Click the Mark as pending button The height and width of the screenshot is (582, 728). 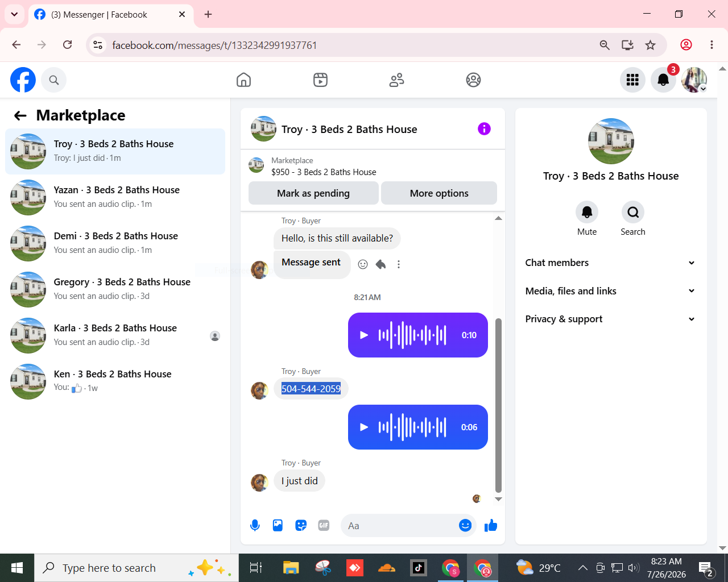(x=313, y=193)
